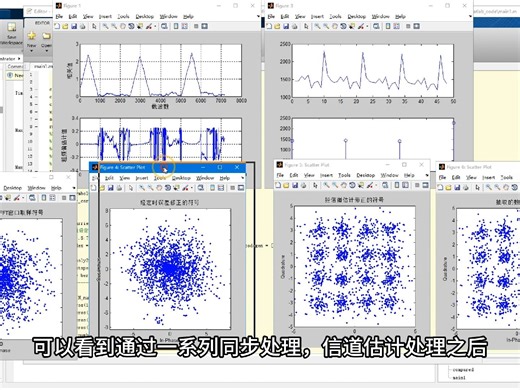The height and width of the screenshot is (390, 520).
Task: Choose Brush tool in Figure 5
Action: [x=370, y=185]
